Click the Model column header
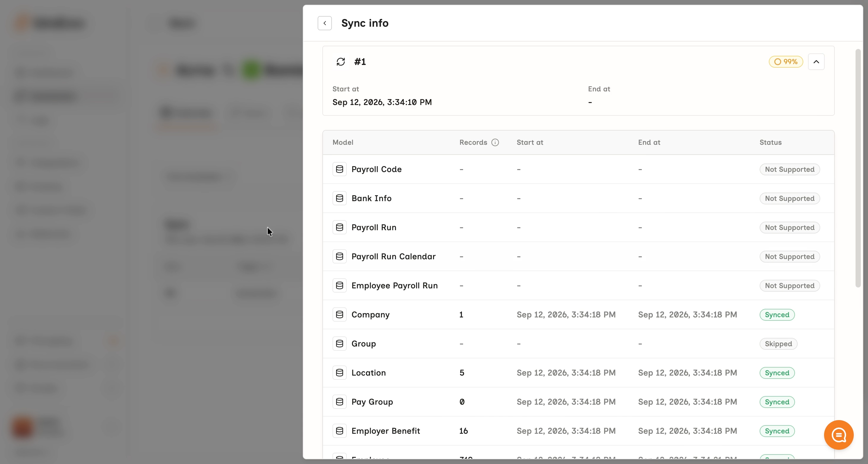Image resolution: width=868 pixels, height=464 pixels. pyautogui.click(x=343, y=142)
